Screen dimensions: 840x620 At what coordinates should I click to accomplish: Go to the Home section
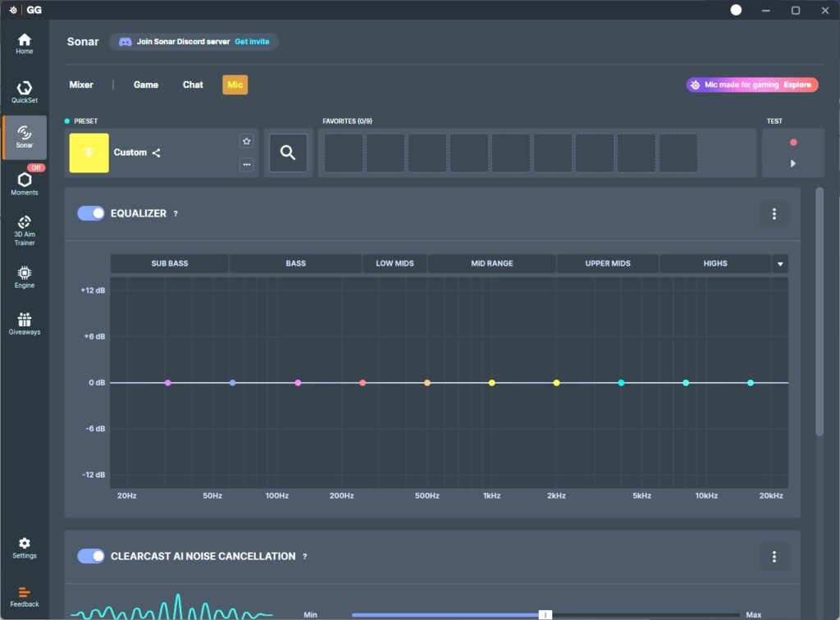24,43
